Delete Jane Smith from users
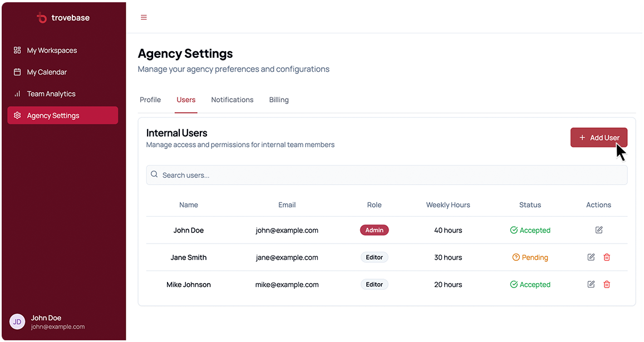The image size is (644, 342). coord(607,257)
